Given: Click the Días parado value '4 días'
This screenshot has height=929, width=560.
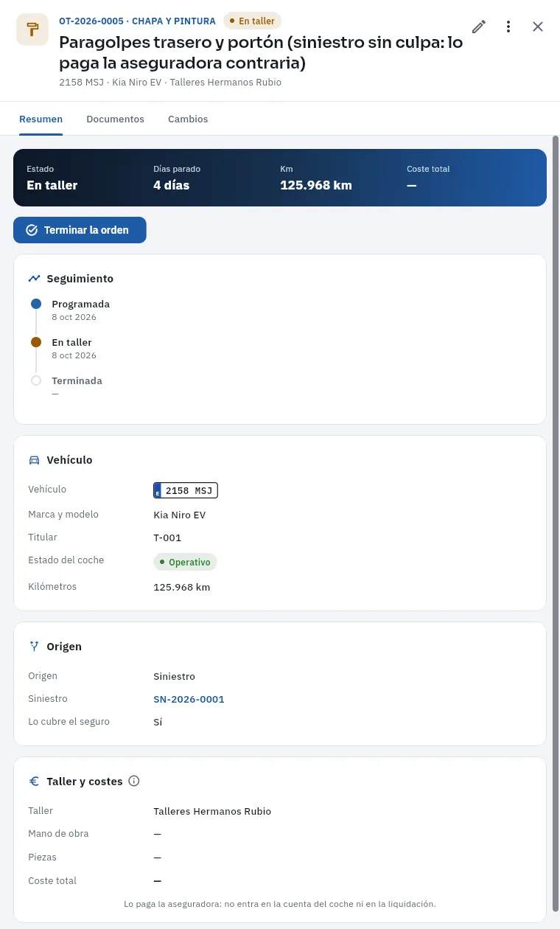Looking at the screenshot, I should point(171,185).
